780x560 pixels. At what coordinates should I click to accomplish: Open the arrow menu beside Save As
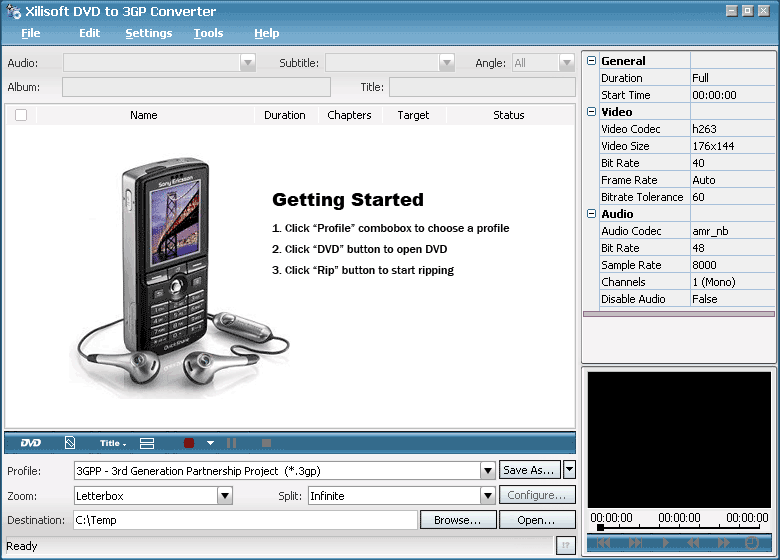click(570, 469)
